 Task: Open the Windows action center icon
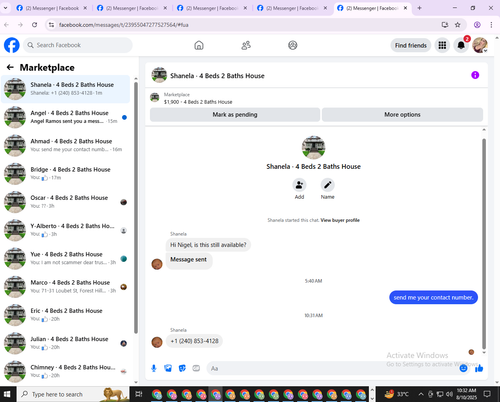487,394
